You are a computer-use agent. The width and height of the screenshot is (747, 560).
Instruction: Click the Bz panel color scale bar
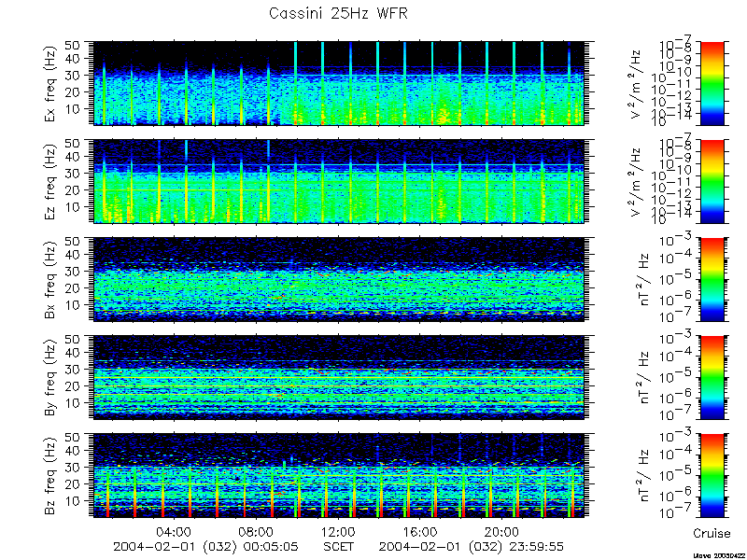point(712,475)
